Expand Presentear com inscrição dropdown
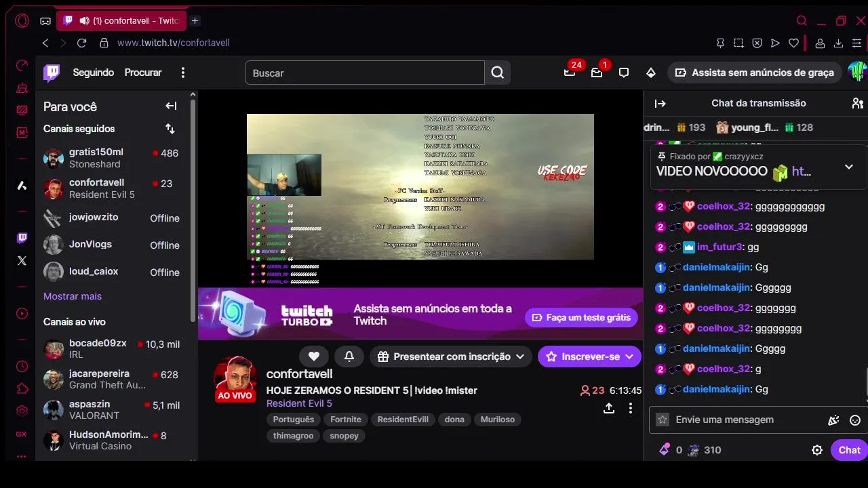Image resolution: width=868 pixels, height=488 pixels. 452,357
